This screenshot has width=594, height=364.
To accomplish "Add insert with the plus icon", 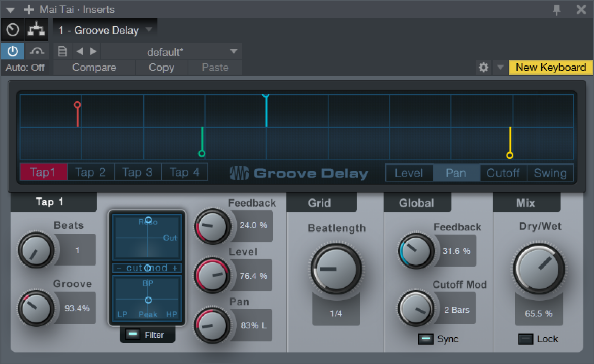I will (29, 9).
